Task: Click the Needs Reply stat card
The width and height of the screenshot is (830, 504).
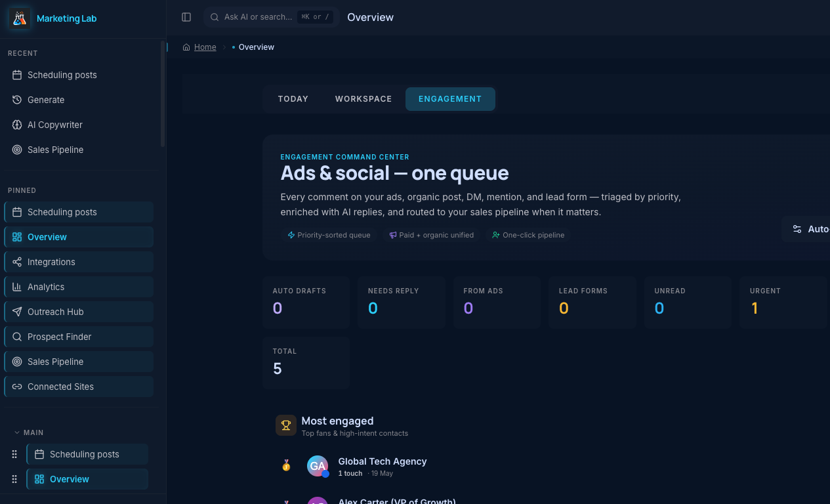Action: point(402,303)
